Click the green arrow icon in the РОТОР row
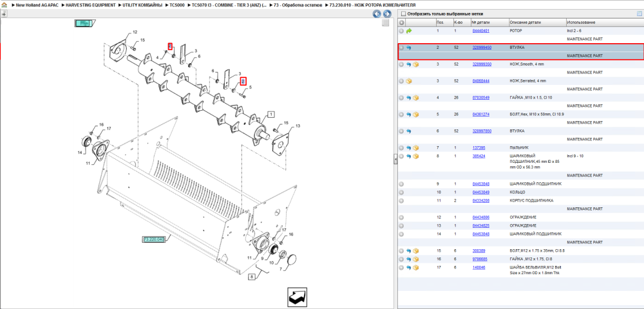This screenshot has height=309, width=644. (x=409, y=31)
